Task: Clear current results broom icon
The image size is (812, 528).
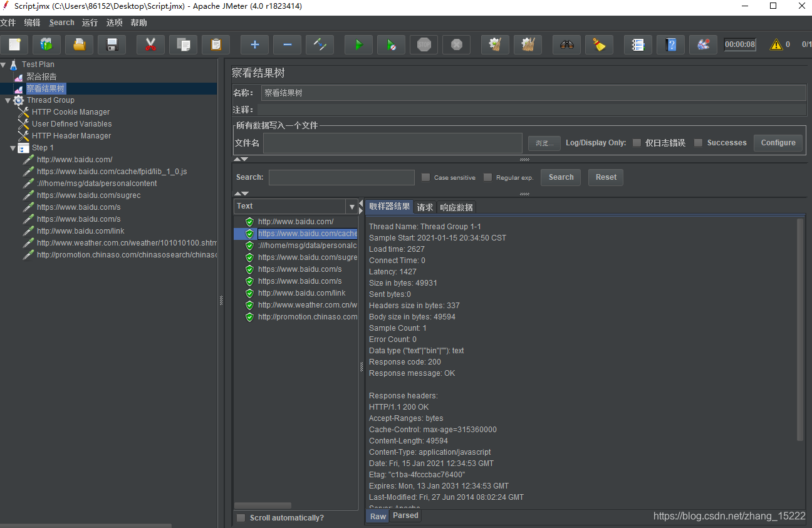Action: [x=495, y=44]
